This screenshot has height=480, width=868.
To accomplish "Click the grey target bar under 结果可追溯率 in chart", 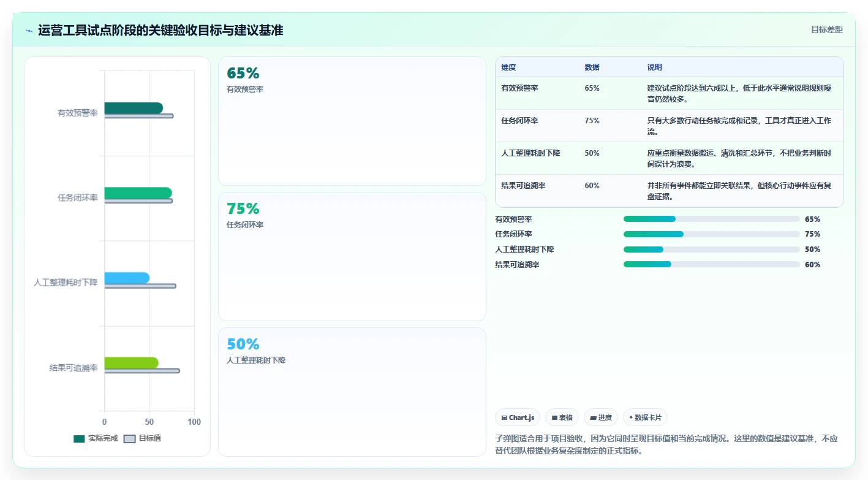I will coord(142,371).
